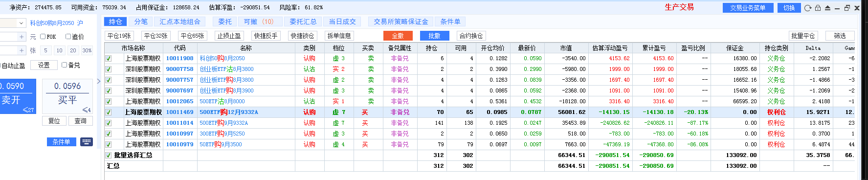Click the 开仓均价 column header
Screen dimensions: 868x180
pos(492,48)
